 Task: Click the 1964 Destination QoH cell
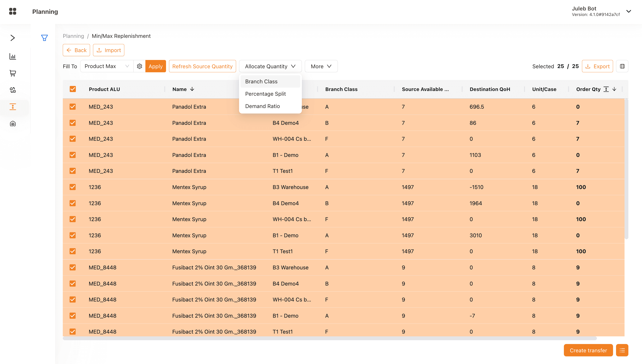[x=476, y=203]
